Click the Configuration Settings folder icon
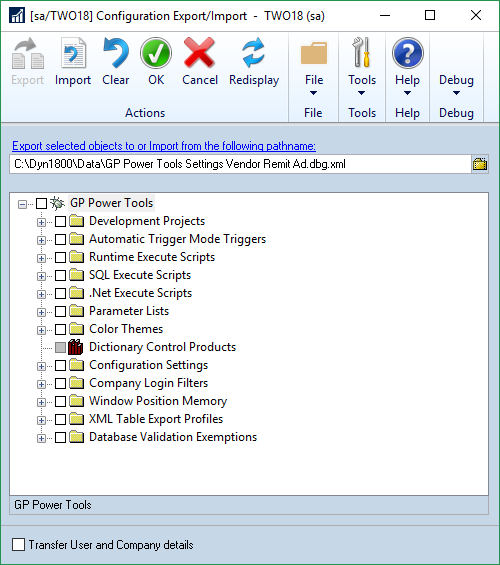Image resolution: width=500 pixels, height=565 pixels. tap(76, 365)
